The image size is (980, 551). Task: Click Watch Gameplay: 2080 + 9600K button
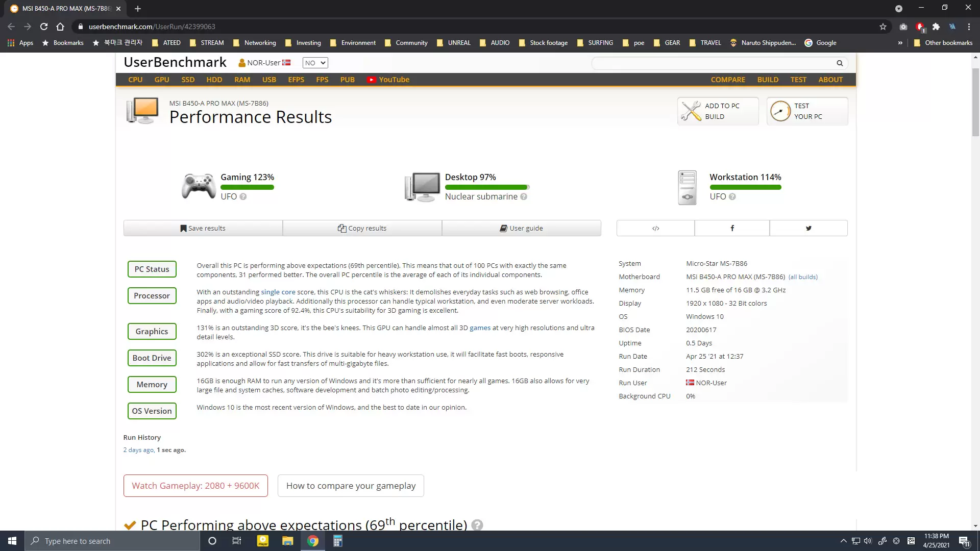(195, 486)
